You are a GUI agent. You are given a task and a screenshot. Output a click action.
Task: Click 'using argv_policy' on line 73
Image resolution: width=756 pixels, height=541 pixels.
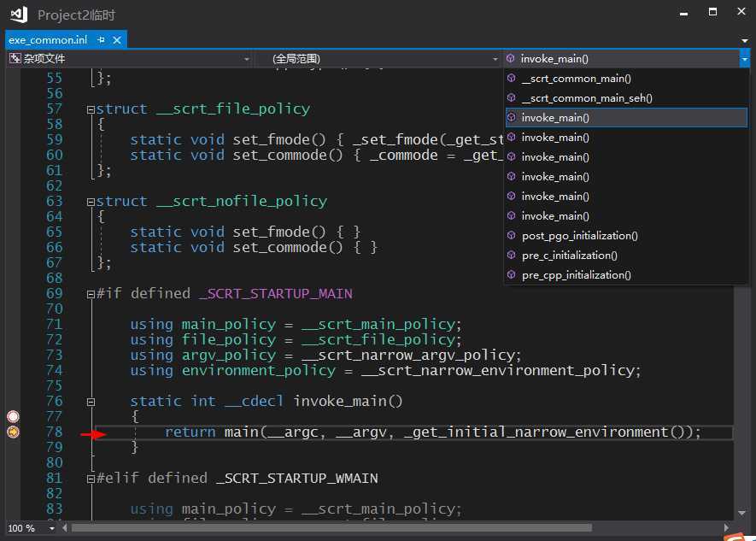(203, 356)
